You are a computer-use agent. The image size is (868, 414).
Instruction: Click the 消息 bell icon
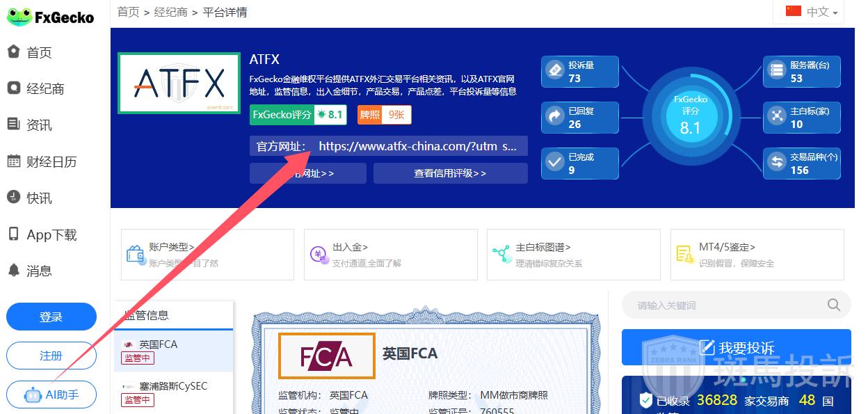point(13,270)
